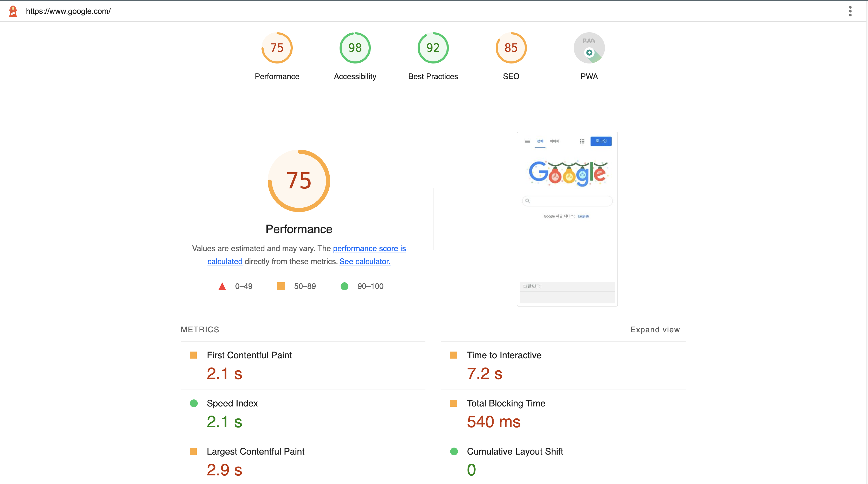The image size is (868, 484).
Task: Click the Total Blocking Time metric title
Action: pyautogui.click(x=506, y=403)
